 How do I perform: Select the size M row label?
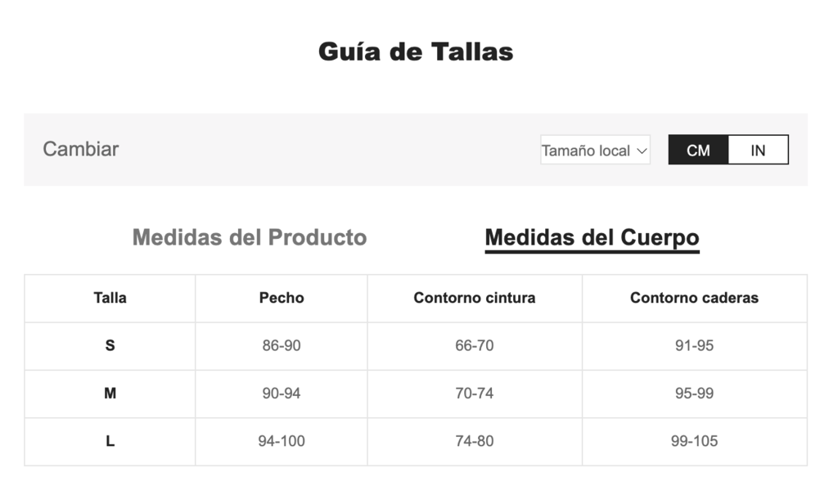[110, 394]
